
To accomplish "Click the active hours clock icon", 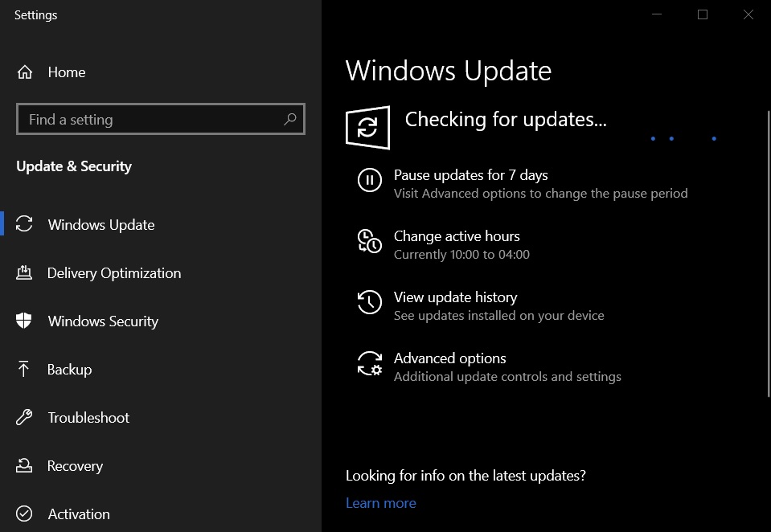I will tap(370, 241).
